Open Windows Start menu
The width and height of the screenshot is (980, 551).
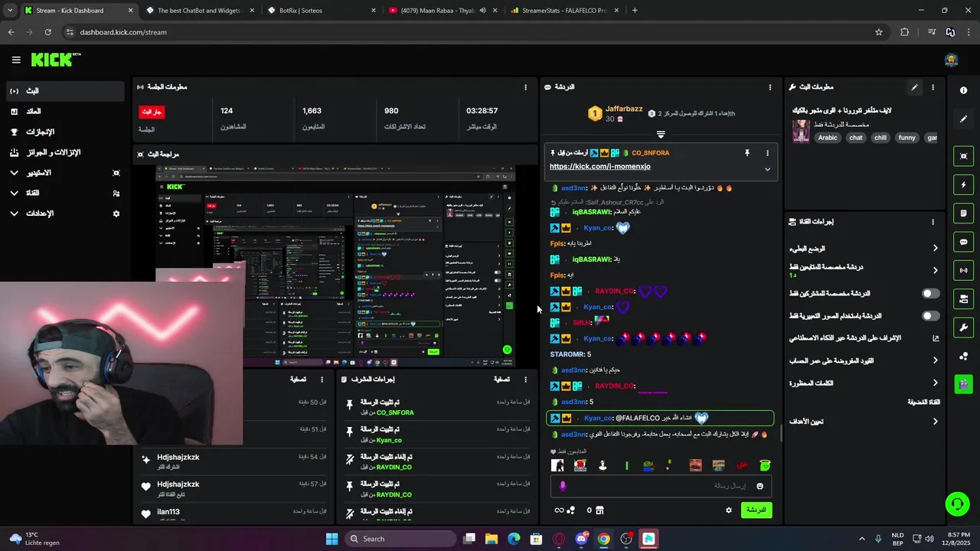click(x=332, y=539)
